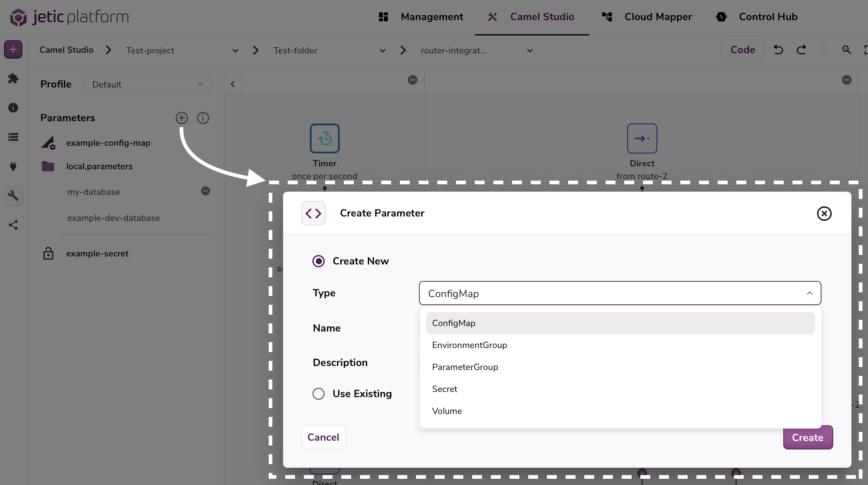868x485 pixels.
Task: Click the Cancel button
Action: 323,437
